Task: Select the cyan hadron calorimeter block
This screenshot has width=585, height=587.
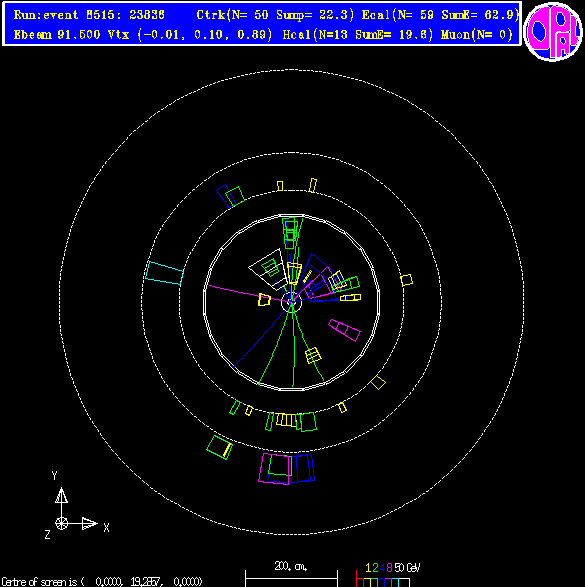Action: coord(164,273)
